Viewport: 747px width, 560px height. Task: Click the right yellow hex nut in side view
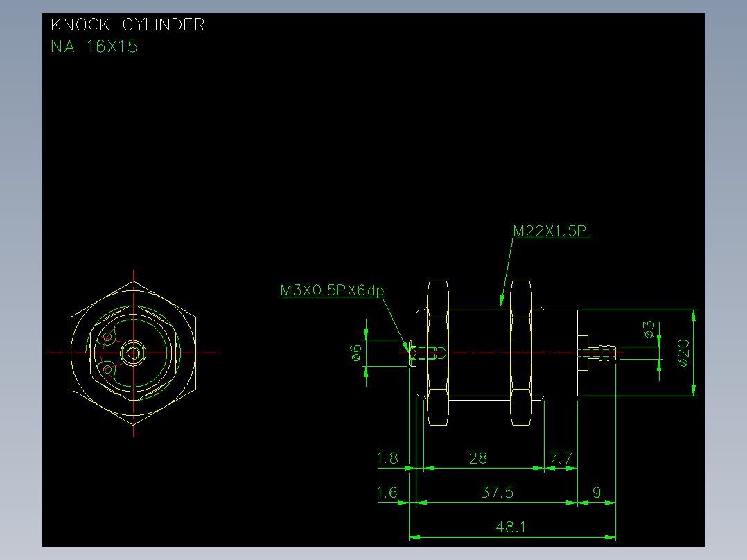click(520, 353)
